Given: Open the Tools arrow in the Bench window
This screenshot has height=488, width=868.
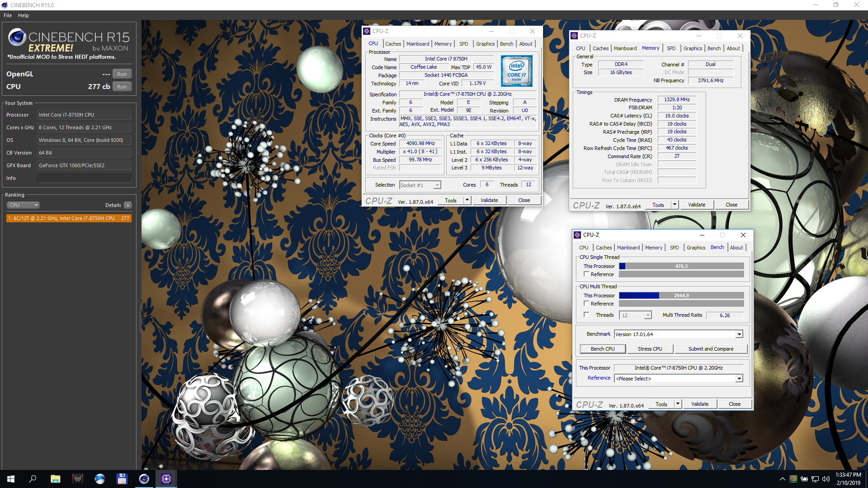Looking at the screenshot, I should [x=678, y=404].
